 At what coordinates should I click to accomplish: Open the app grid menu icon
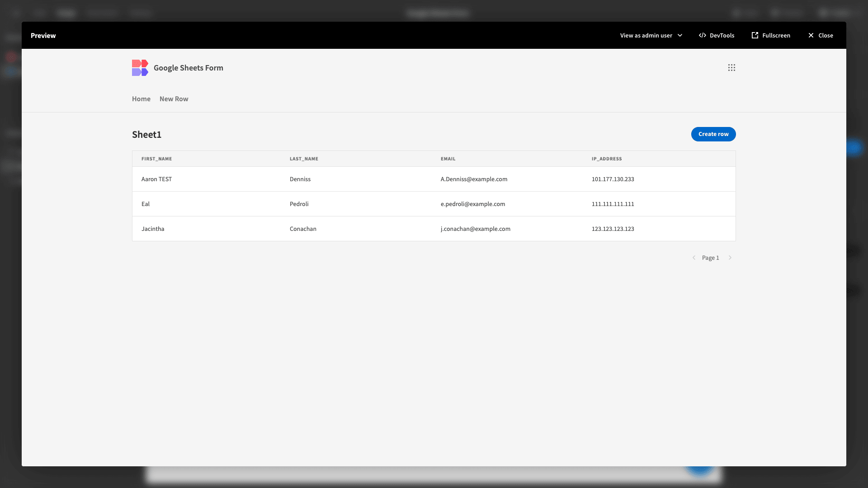(731, 68)
